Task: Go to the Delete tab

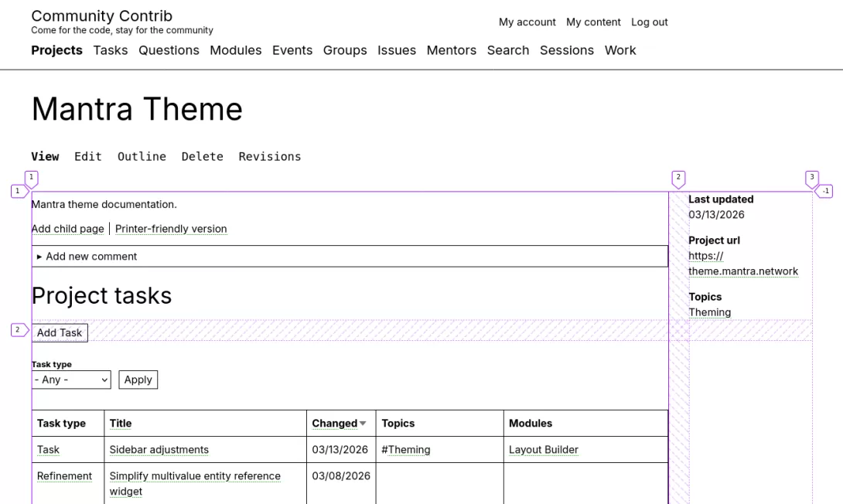Action: [x=202, y=156]
